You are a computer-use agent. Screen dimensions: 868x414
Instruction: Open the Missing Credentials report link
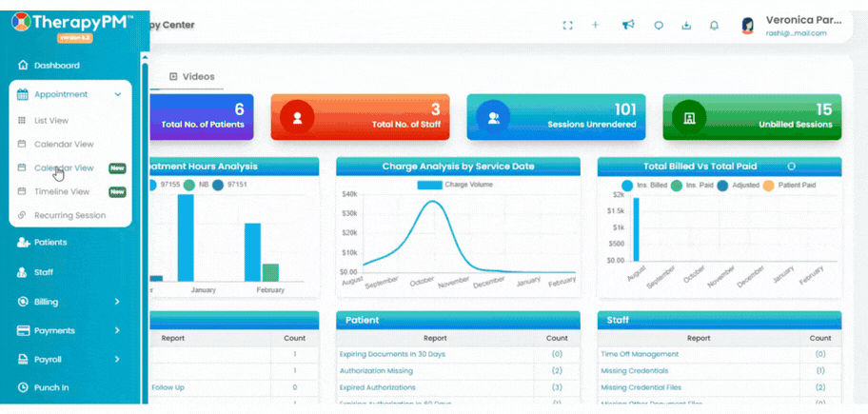tap(635, 371)
